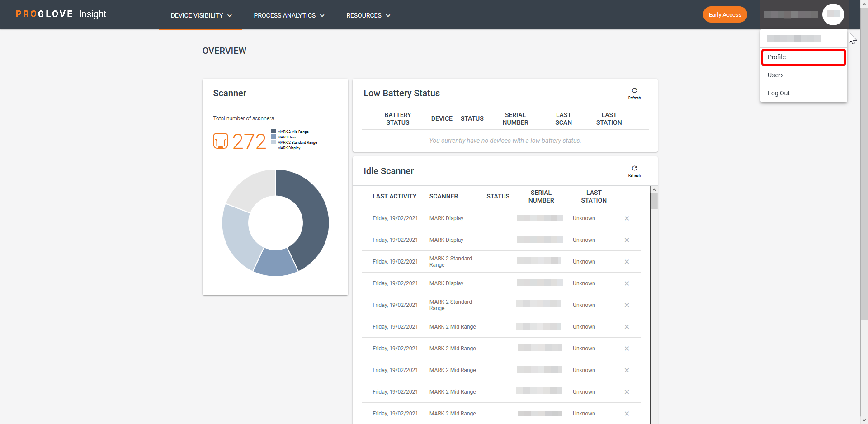
Task: Dismiss the first MARK 2 Standard Range row
Action: (627, 262)
